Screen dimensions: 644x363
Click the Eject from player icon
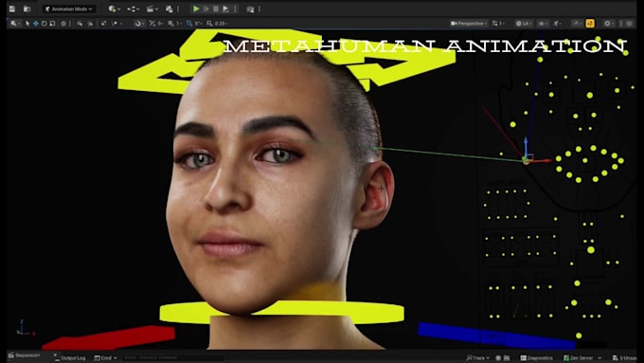[x=225, y=9]
